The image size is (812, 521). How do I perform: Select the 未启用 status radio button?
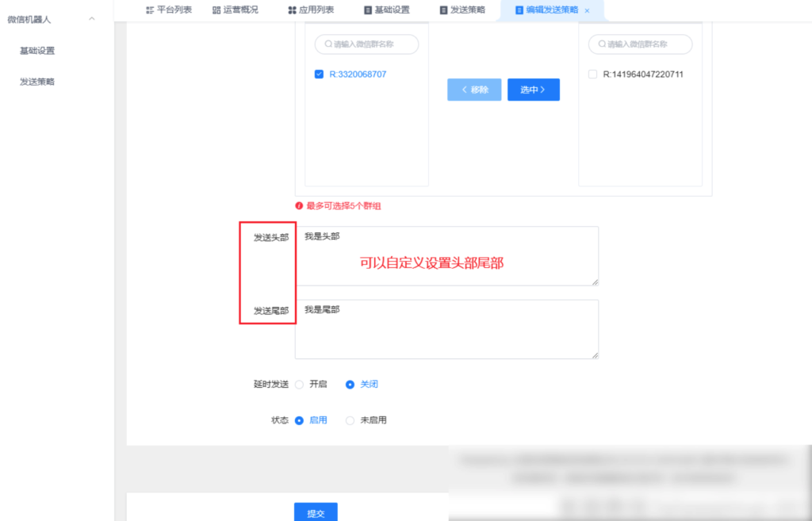(x=350, y=420)
